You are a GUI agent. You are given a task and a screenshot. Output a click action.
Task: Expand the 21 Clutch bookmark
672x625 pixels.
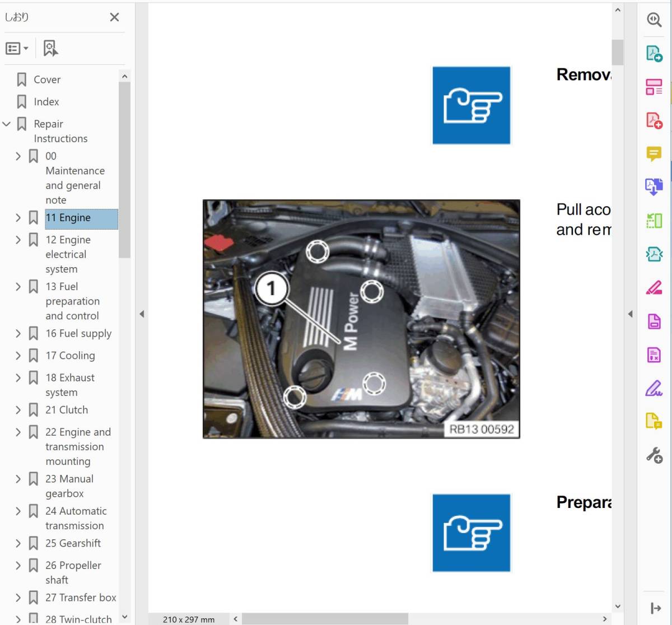[x=18, y=410]
